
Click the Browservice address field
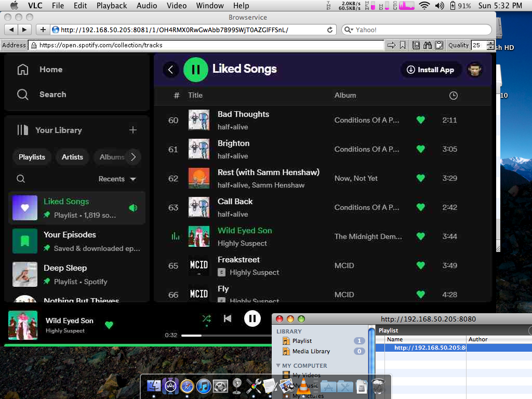207,45
